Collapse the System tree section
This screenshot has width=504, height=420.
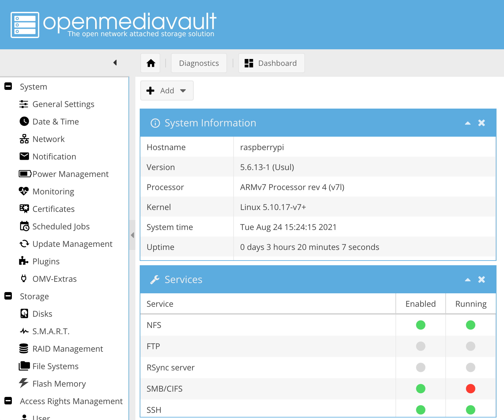pyautogui.click(x=8, y=86)
